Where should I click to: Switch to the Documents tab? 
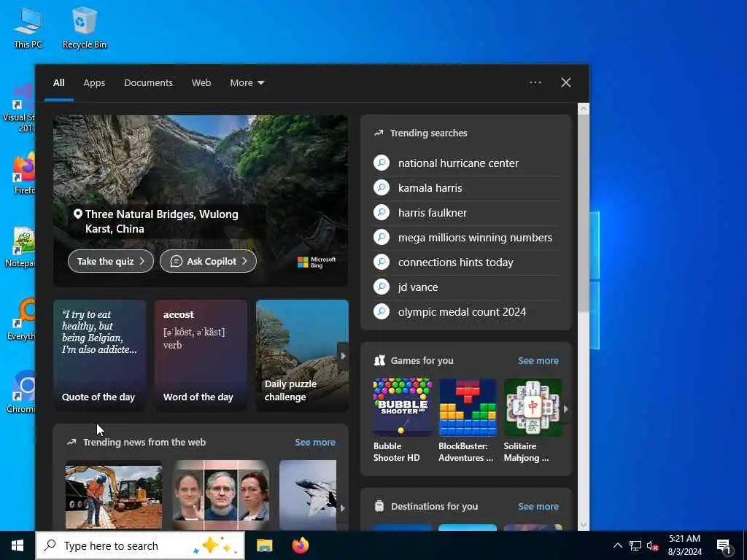(148, 83)
